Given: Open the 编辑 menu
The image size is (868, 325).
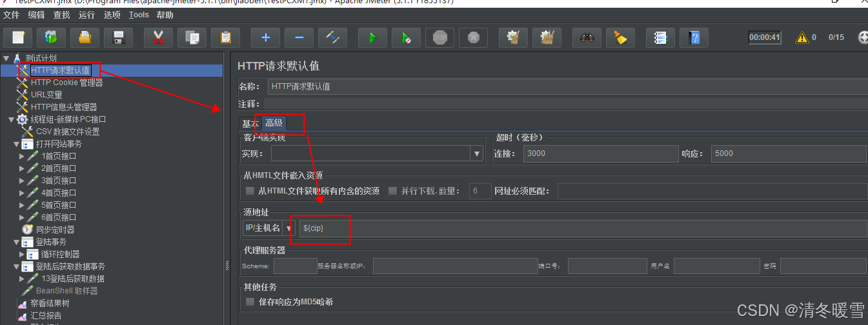Looking at the screenshot, I should click(37, 15).
